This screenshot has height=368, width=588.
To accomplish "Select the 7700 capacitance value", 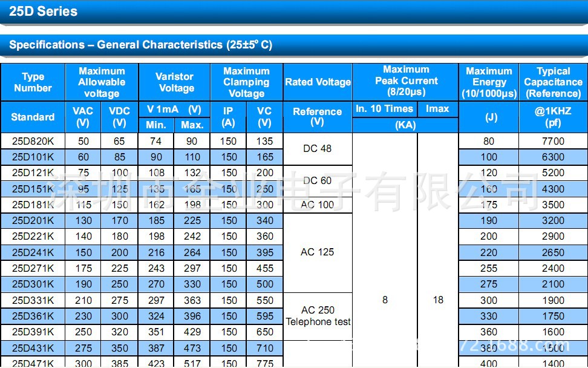I will coord(553,141).
